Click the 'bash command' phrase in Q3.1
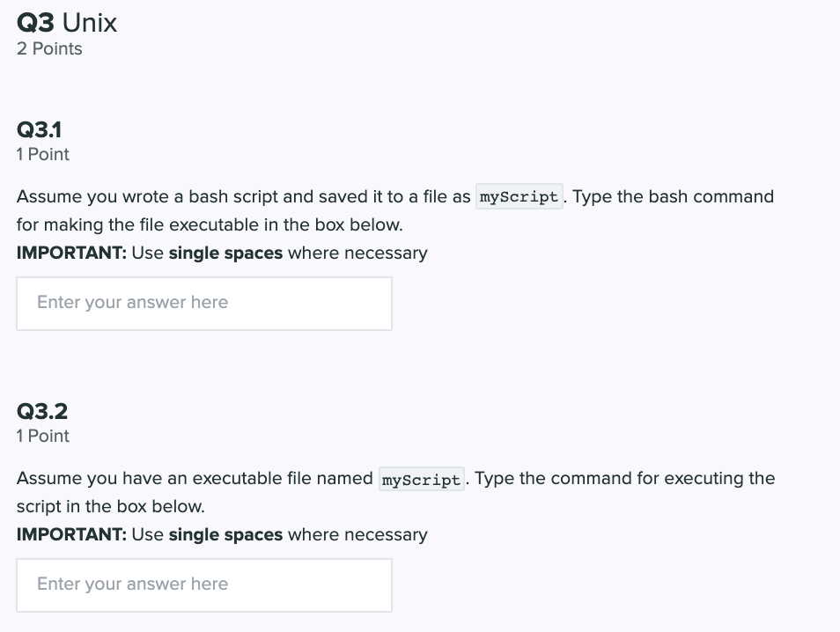 pos(710,196)
